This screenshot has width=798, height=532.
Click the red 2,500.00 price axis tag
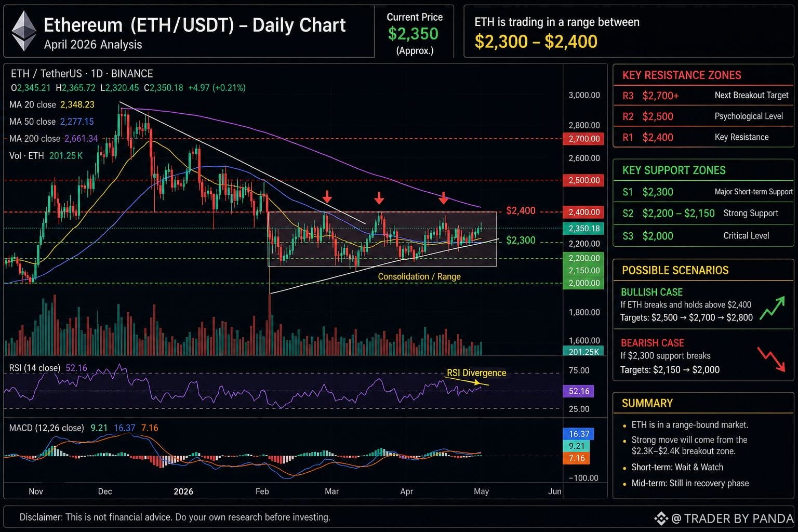pyautogui.click(x=584, y=180)
